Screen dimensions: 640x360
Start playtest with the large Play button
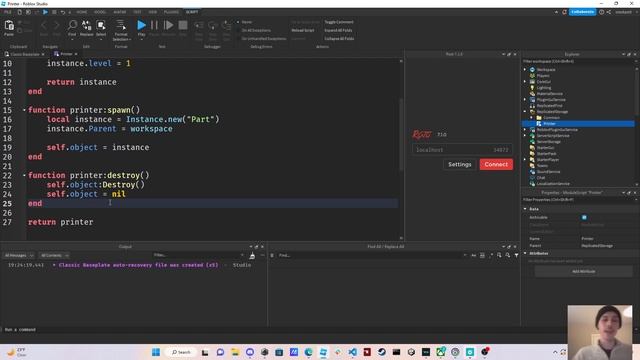[x=141, y=25]
